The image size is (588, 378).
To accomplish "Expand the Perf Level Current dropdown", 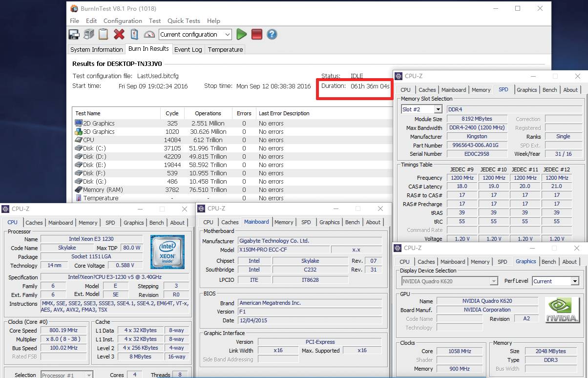I will [575, 281].
